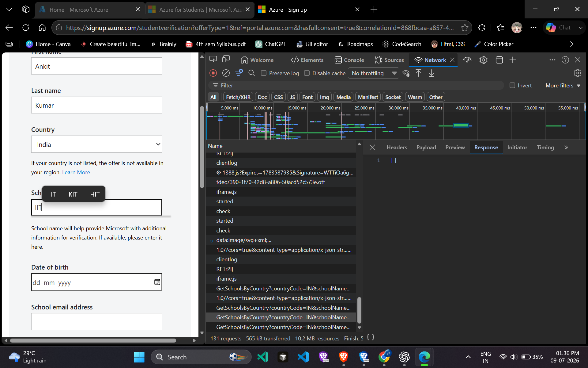Open the Application tool icon

(x=499, y=60)
